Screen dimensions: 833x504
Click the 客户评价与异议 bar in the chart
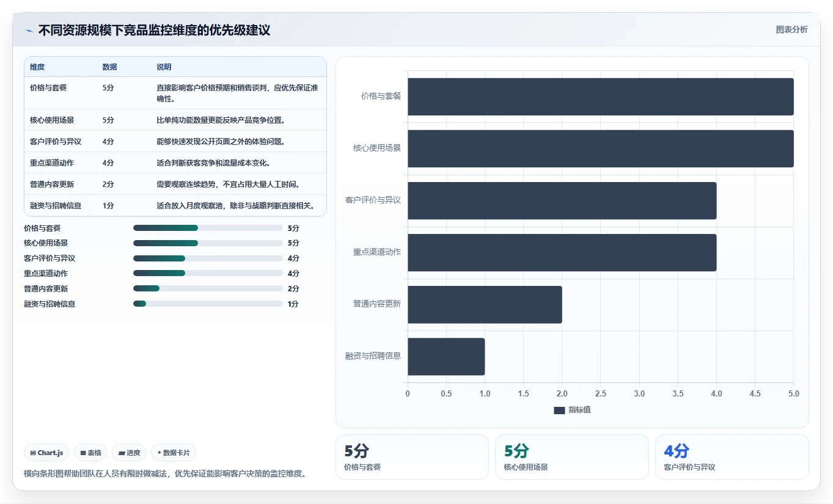tap(562, 200)
